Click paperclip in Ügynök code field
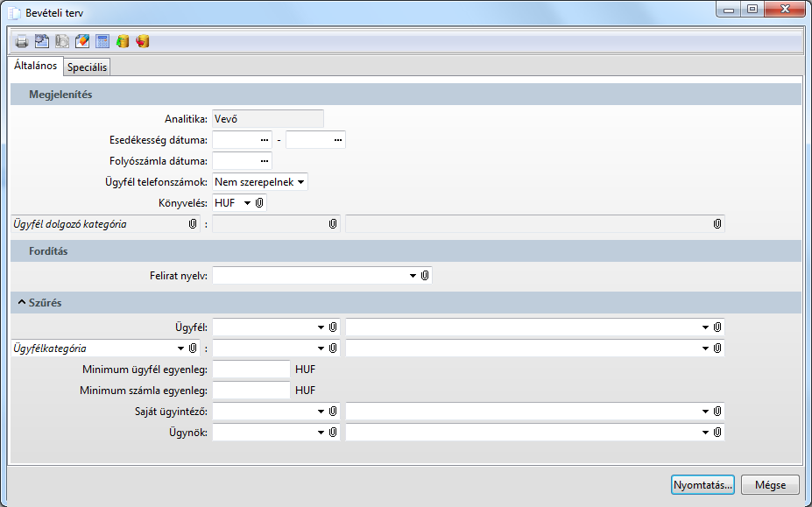The width and height of the screenshot is (812, 507). [333, 432]
